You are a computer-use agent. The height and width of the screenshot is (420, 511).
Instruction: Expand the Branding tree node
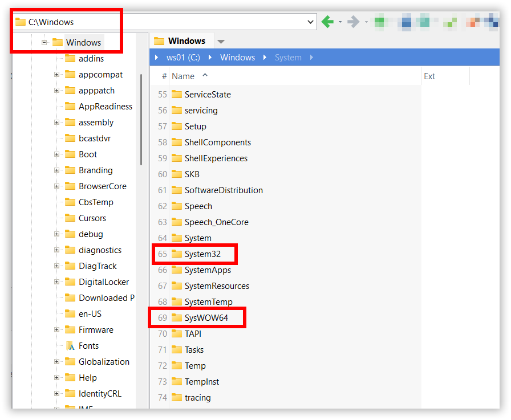pyautogui.click(x=56, y=170)
